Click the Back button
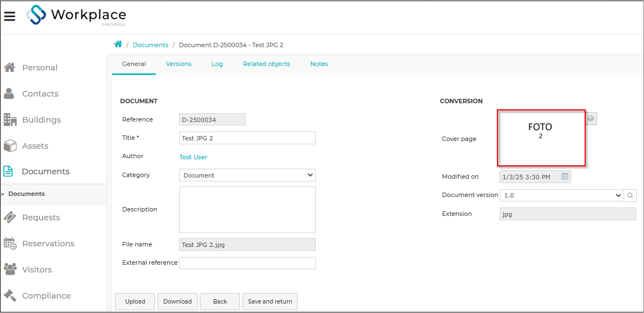The image size is (644, 313). [x=220, y=301]
